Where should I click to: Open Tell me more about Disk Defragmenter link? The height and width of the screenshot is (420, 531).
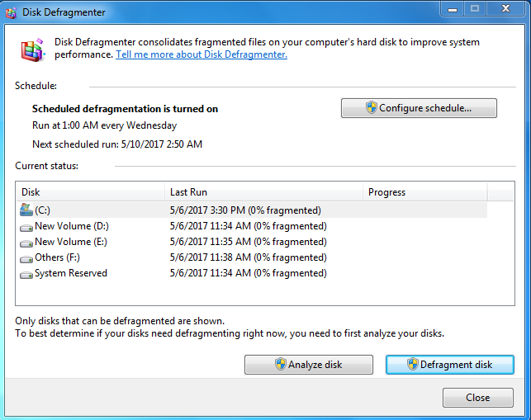[x=201, y=54]
